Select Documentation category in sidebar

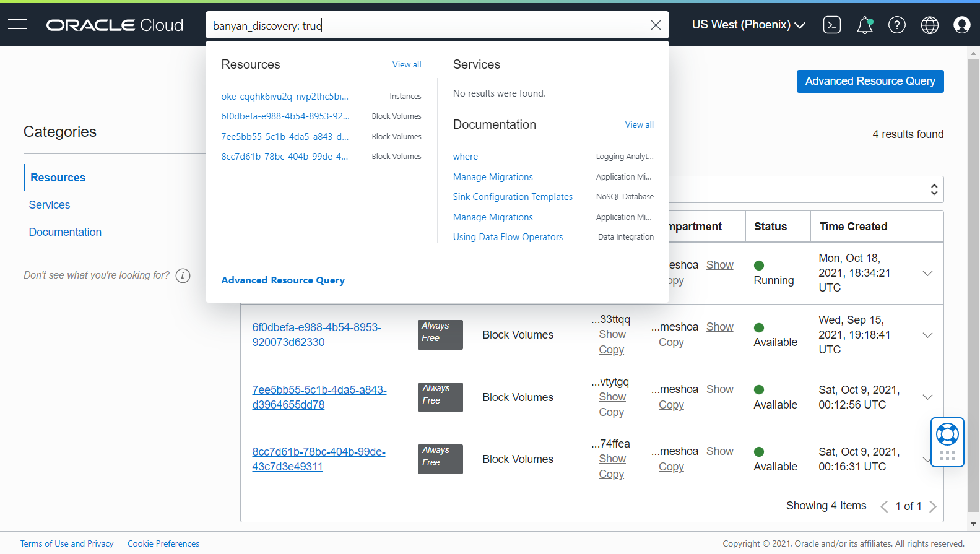pyautogui.click(x=65, y=232)
